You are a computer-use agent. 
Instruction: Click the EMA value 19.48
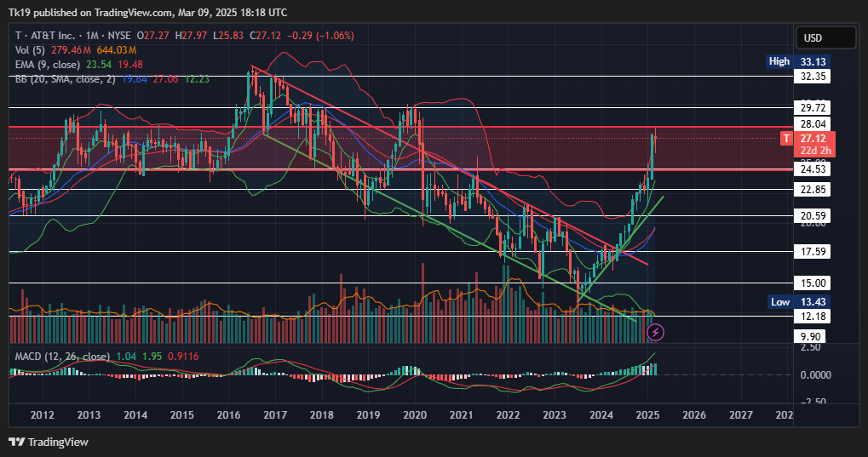click(130, 65)
